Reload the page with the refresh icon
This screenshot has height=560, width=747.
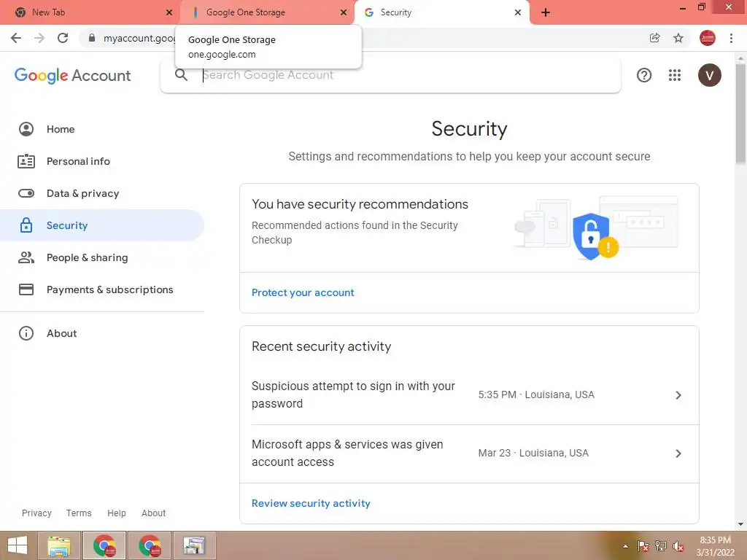pyautogui.click(x=63, y=38)
